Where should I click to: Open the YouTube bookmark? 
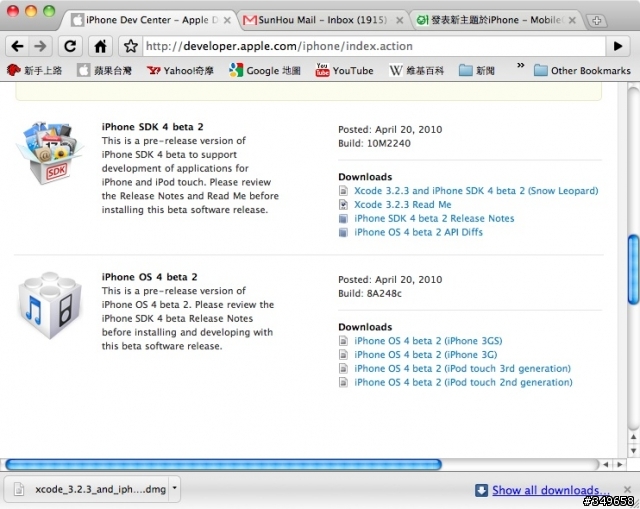pyautogui.click(x=344, y=71)
